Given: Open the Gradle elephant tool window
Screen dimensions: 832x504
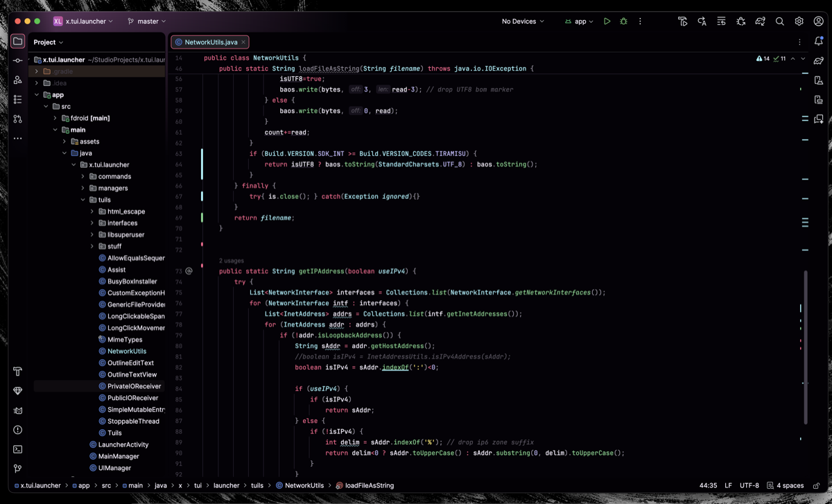Looking at the screenshot, I should pos(819,61).
